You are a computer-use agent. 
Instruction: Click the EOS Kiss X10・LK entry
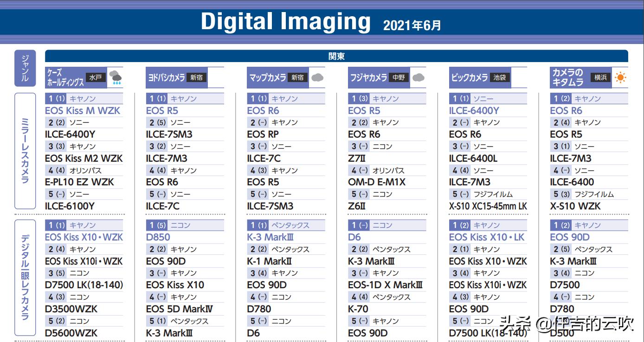pos(487,237)
